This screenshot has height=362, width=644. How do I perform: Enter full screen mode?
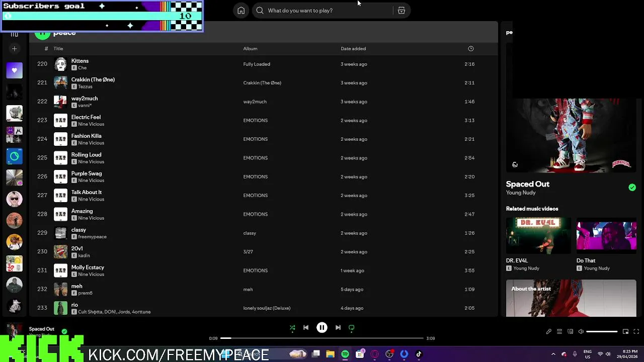click(x=636, y=332)
